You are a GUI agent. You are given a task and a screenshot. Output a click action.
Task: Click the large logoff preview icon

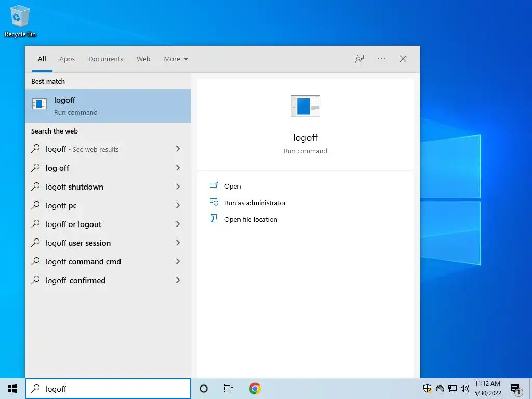click(x=305, y=106)
